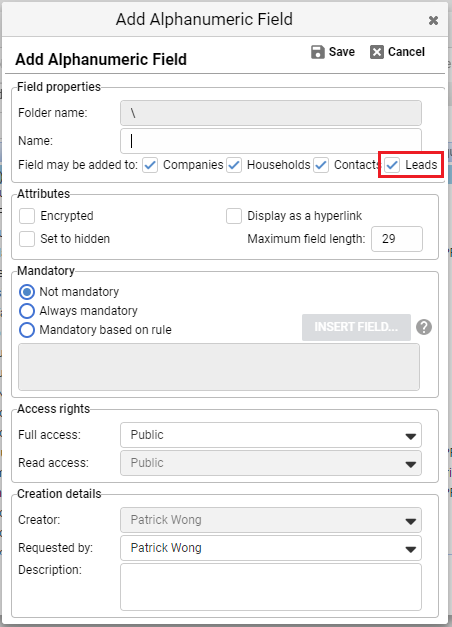Uncheck the Contacts checkbox
Viewport: 452px width, 627px height.
[x=321, y=165]
